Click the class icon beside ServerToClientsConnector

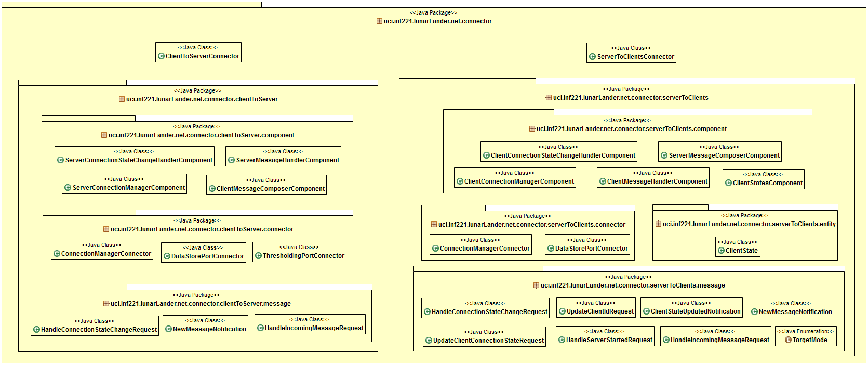point(592,57)
